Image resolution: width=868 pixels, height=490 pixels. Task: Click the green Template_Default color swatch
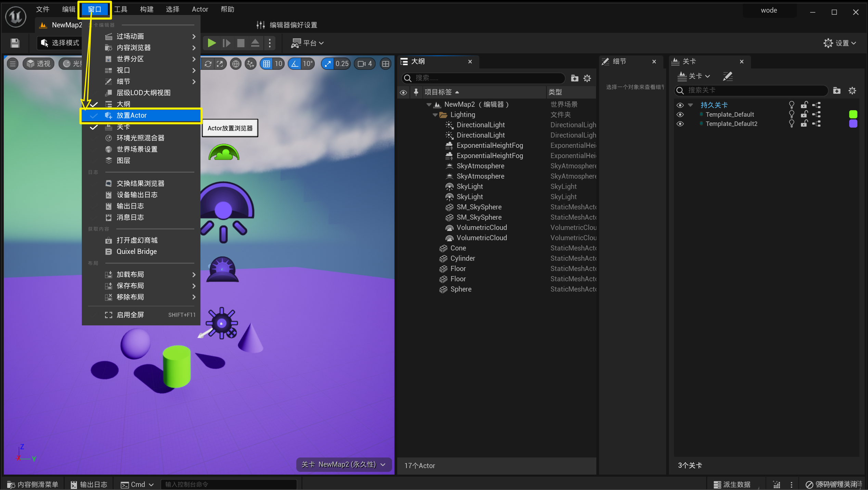pos(853,114)
